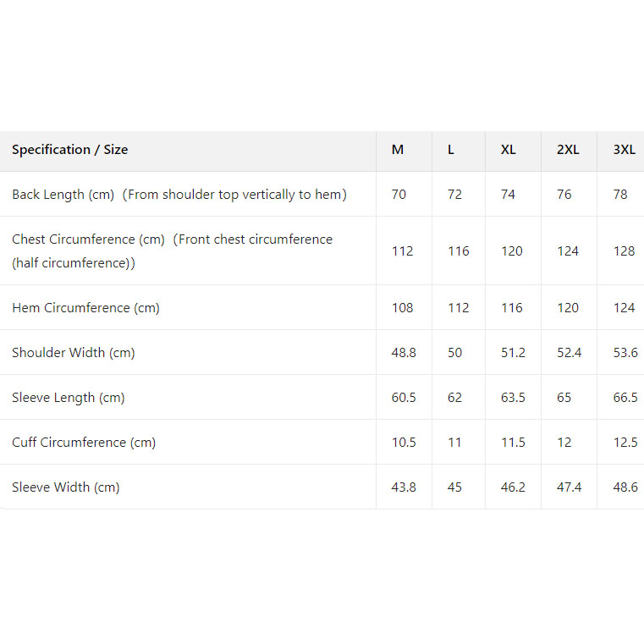Select Shoulder Width value 52.4 for 2XL
644x644 pixels.
pyautogui.click(x=569, y=353)
